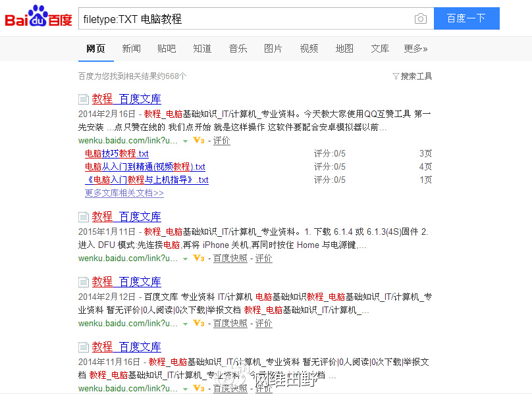The height and width of the screenshot is (394, 532).
Task: Open the Baidu logo home page
Action: pos(38,16)
